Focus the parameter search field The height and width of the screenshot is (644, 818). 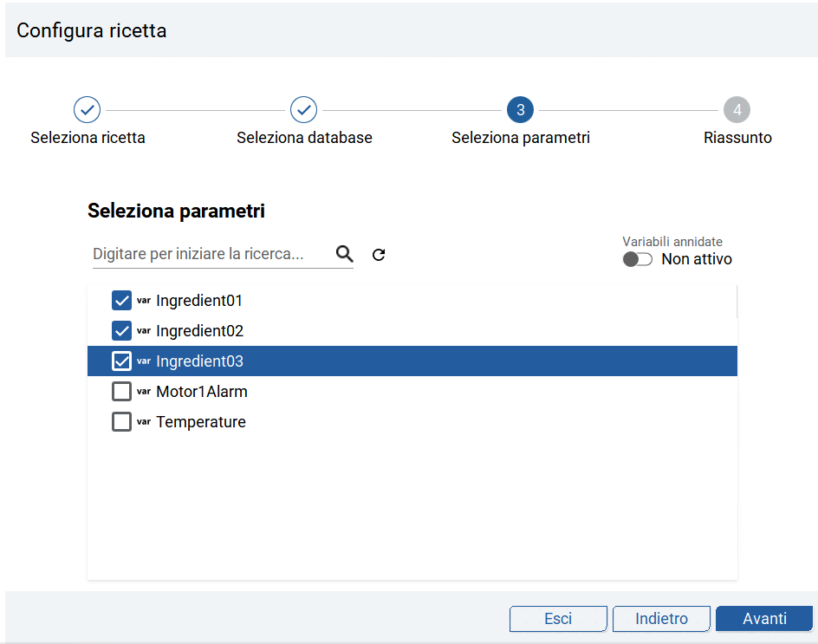click(213, 254)
